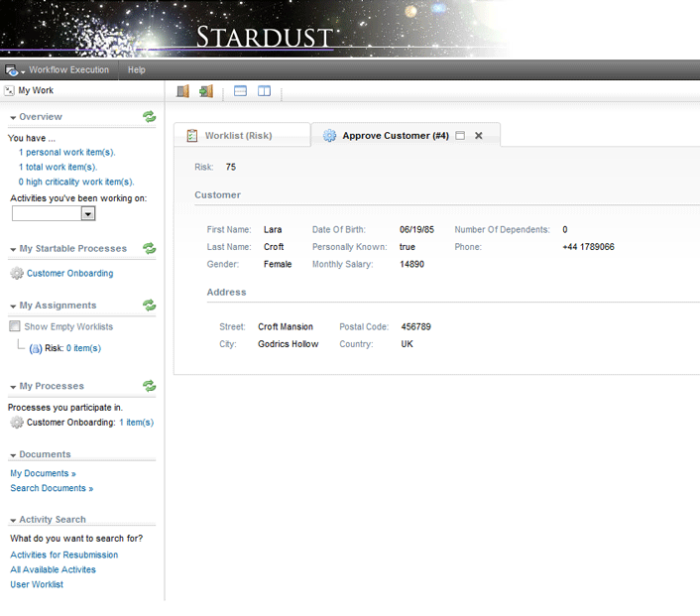Refresh My Startable Processes section
Image resolution: width=700 pixels, height=616 pixels.
[149, 248]
